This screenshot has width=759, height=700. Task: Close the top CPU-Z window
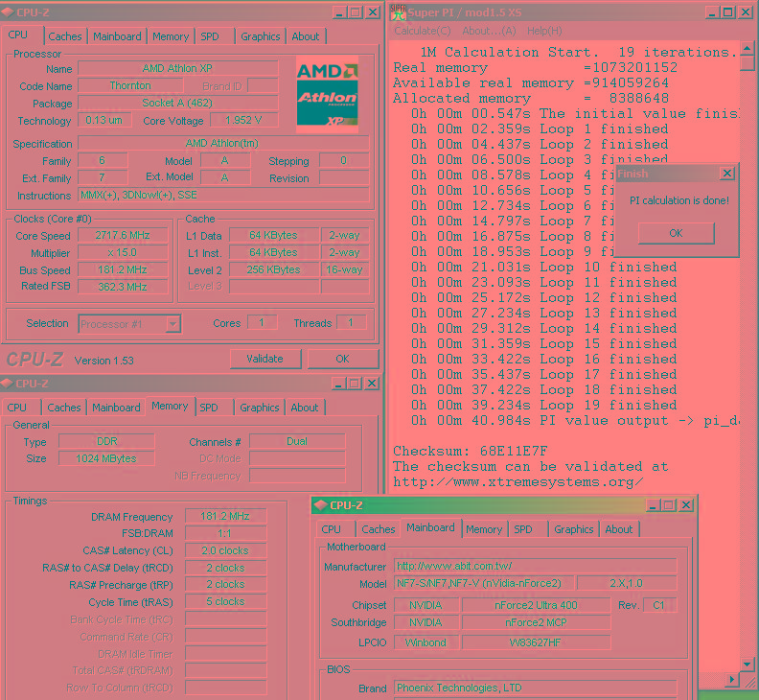(x=372, y=12)
